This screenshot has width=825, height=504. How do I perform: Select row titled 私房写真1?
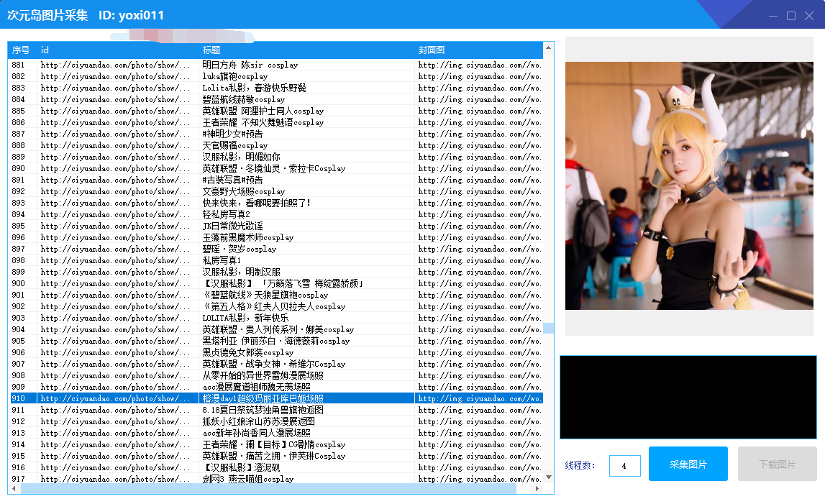point(275,260)
